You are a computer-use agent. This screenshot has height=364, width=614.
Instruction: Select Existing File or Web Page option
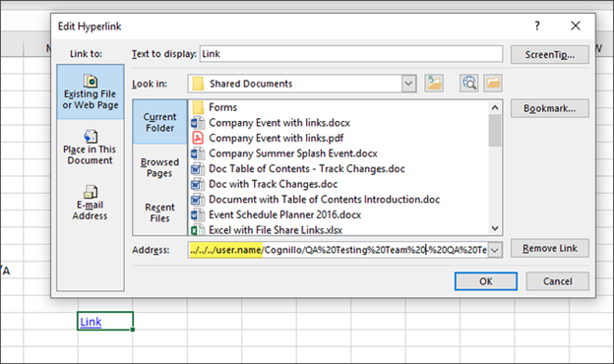pos(91,92)
